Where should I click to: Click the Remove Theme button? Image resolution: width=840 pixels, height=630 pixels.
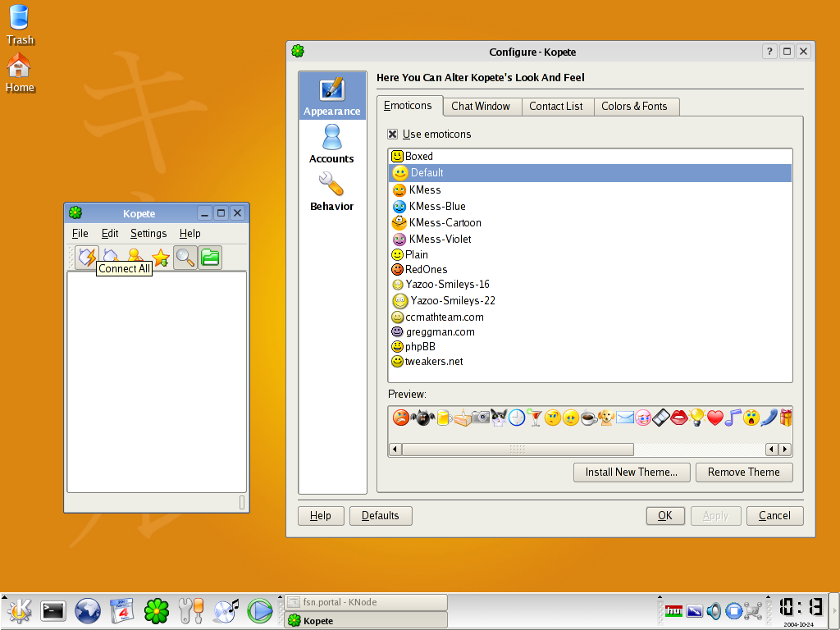coord(744,472)
